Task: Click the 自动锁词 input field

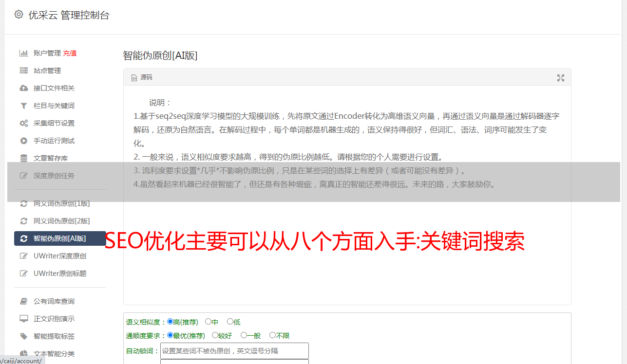Action: [234, 351]
